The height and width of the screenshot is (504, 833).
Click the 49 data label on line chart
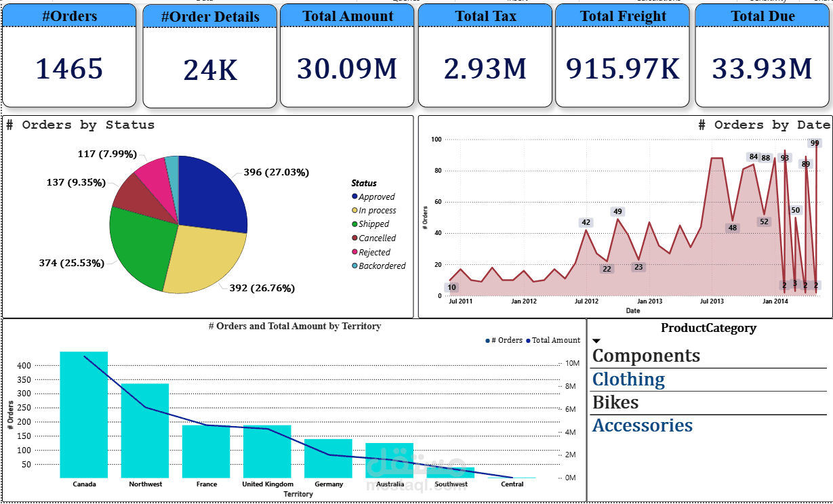(617, 211)
